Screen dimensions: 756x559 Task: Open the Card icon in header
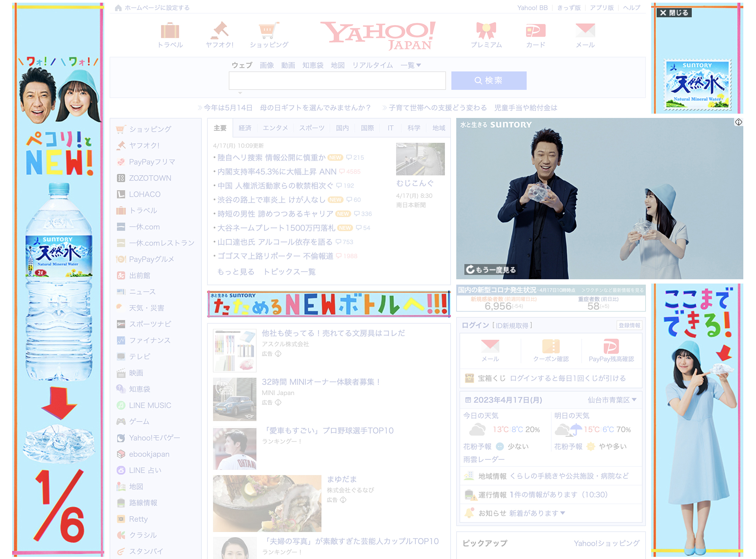536,31
